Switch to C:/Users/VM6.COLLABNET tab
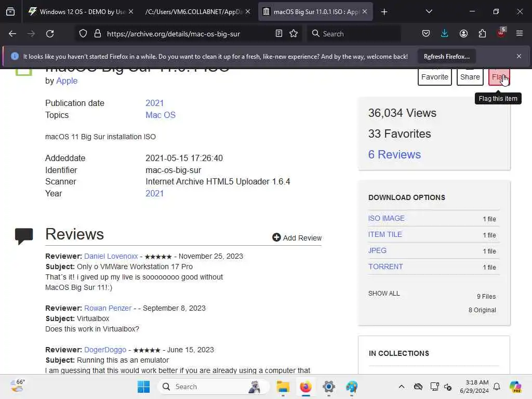This screenshot has width=532, height=399. (193, 12)
